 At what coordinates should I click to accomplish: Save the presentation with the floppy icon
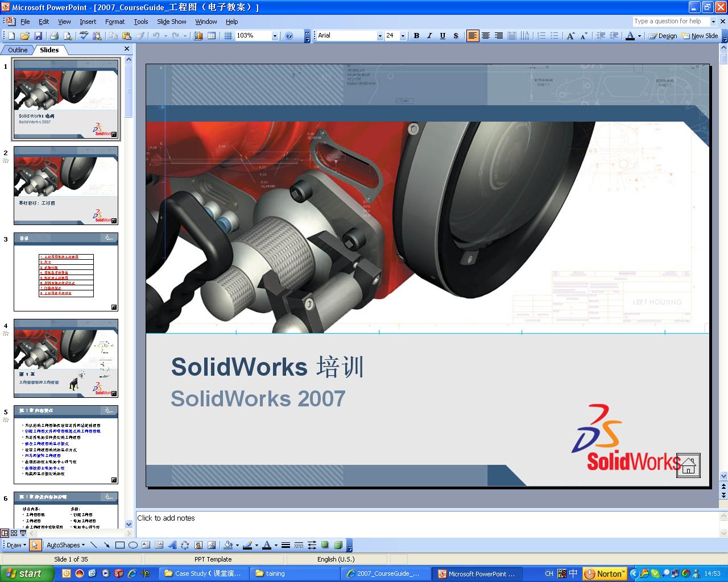tap(38, 36)
